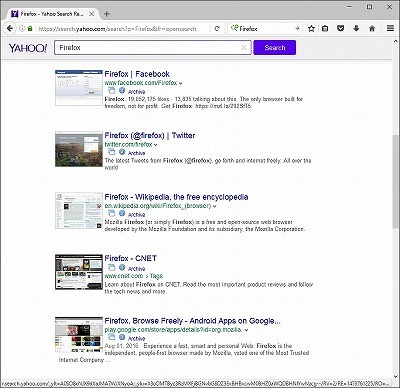This screenshot has height=388, width=400.
Task: Save page to Pocket icon
Action: point(340,29)
